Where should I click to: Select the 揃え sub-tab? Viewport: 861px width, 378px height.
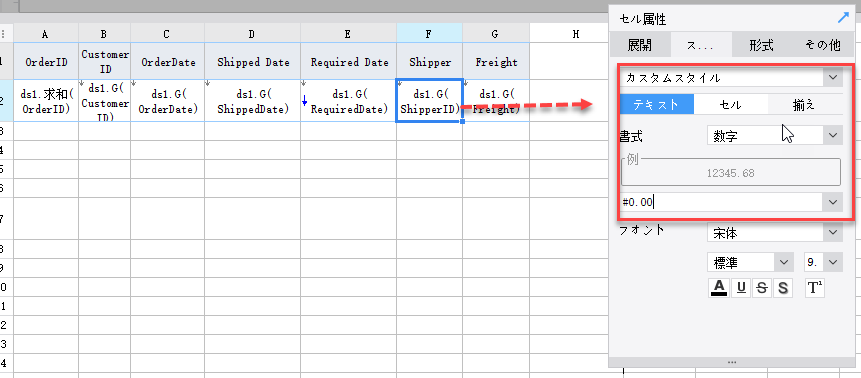(x=804, y=104)
